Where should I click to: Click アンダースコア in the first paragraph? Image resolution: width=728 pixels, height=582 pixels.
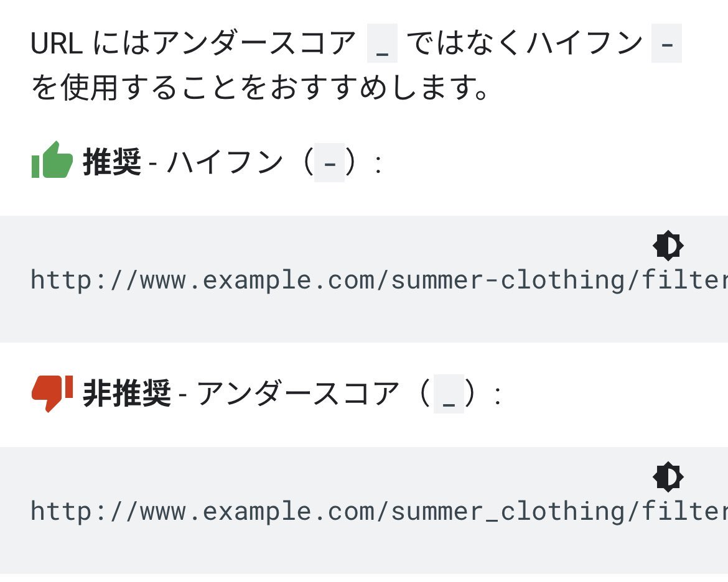tap(253, 43)
